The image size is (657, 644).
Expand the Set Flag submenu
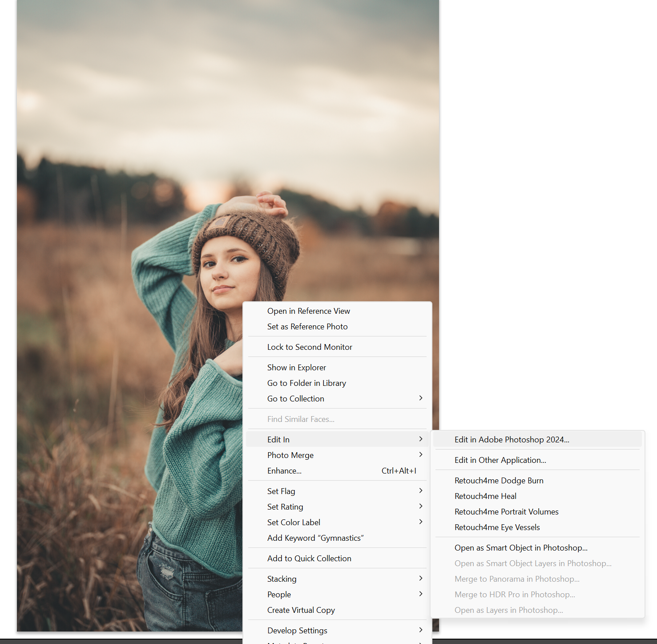281,491
